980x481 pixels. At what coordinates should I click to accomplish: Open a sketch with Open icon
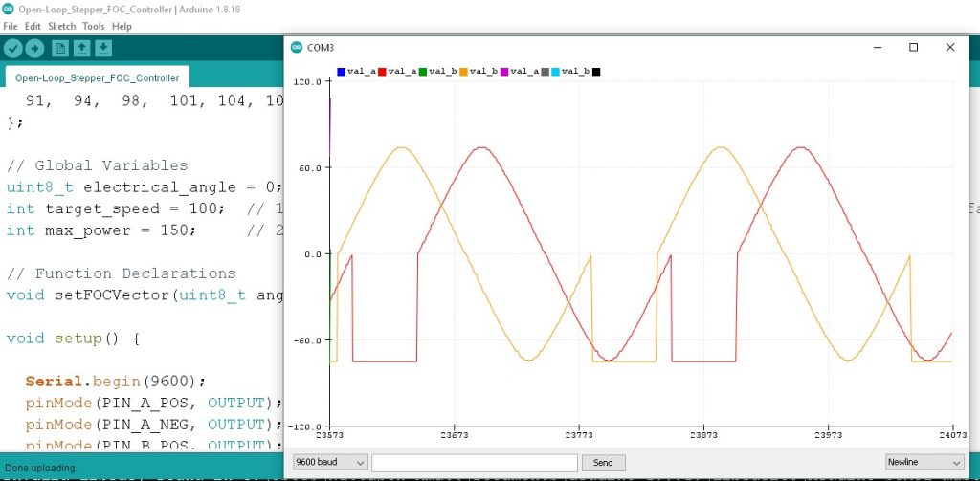pyautogui.click(x=82, y=48)
